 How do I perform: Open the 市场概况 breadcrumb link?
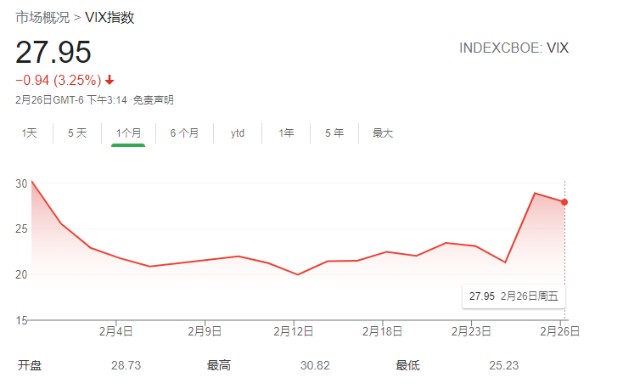[x=42, y=18]
